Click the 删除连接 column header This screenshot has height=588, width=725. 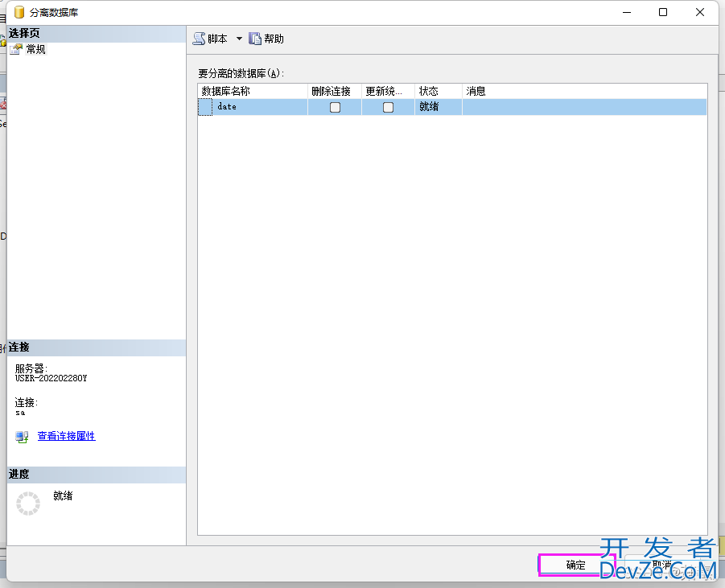point(334,91)
